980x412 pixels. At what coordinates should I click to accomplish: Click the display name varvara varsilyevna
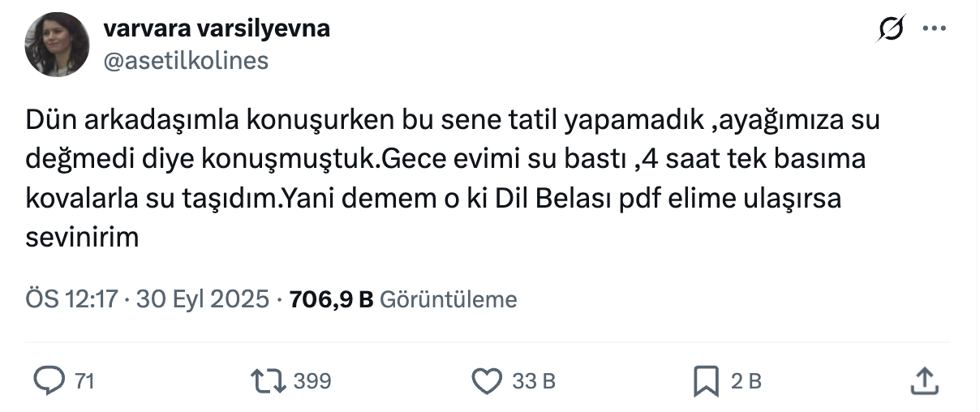coord(217,28)
